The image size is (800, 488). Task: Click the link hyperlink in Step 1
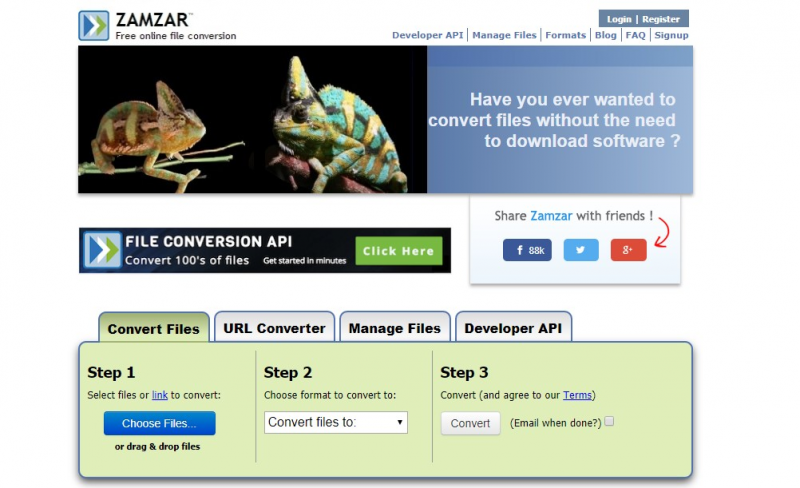click(160, 395)
